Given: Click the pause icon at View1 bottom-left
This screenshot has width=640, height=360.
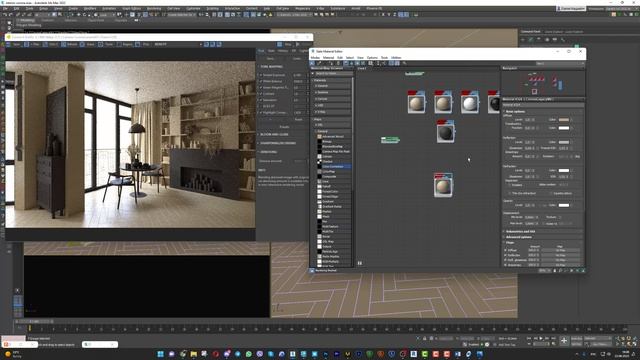Looking at the screenshot, I should click(x=360, y=263).
